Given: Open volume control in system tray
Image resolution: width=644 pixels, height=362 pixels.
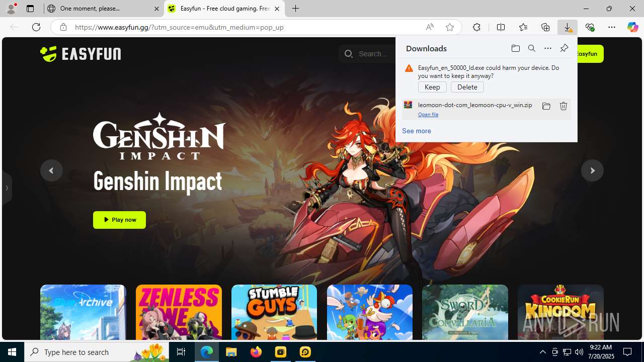Looking at the screenshot, I should point(579,352).
